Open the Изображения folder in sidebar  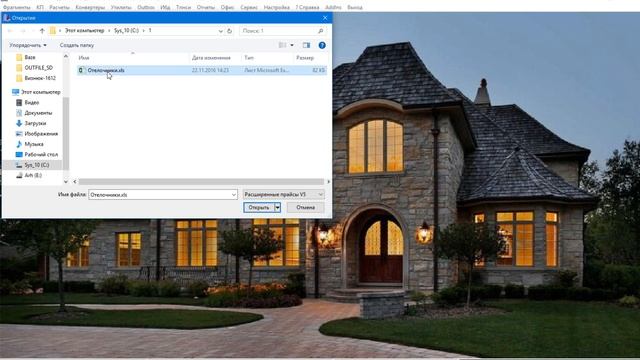point(41,133)
